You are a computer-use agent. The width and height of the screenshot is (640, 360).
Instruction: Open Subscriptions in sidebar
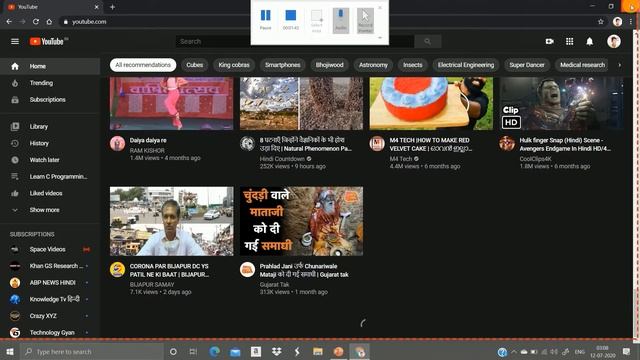point(50,100)
